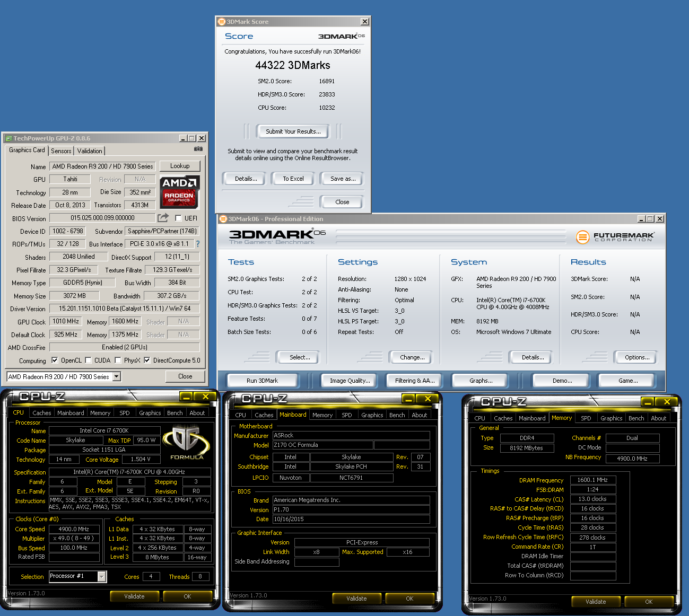The width and height of the screenshot is (689, 616).
Task: Click Validate in middle CPU-Z window
Action: (356, 599)
